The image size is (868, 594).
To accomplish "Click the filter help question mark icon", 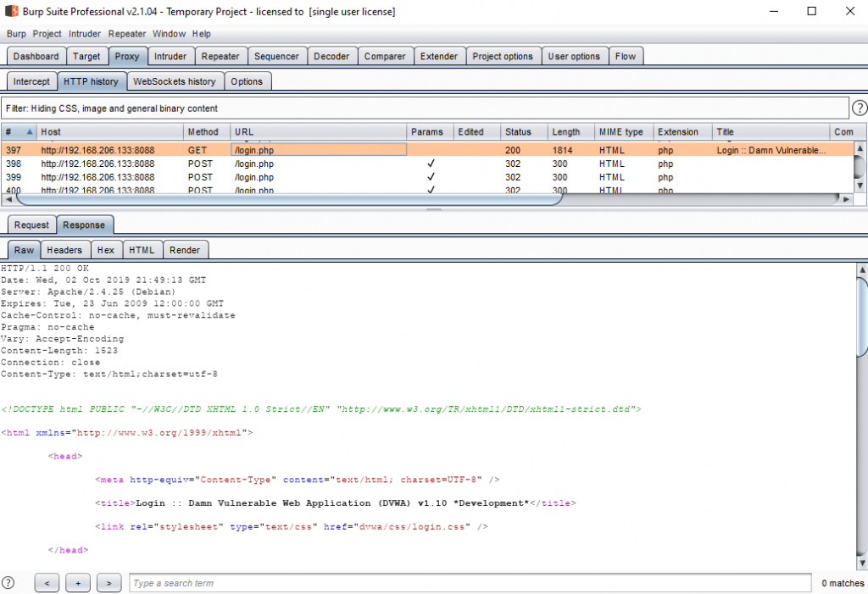I will coord(859,108).
